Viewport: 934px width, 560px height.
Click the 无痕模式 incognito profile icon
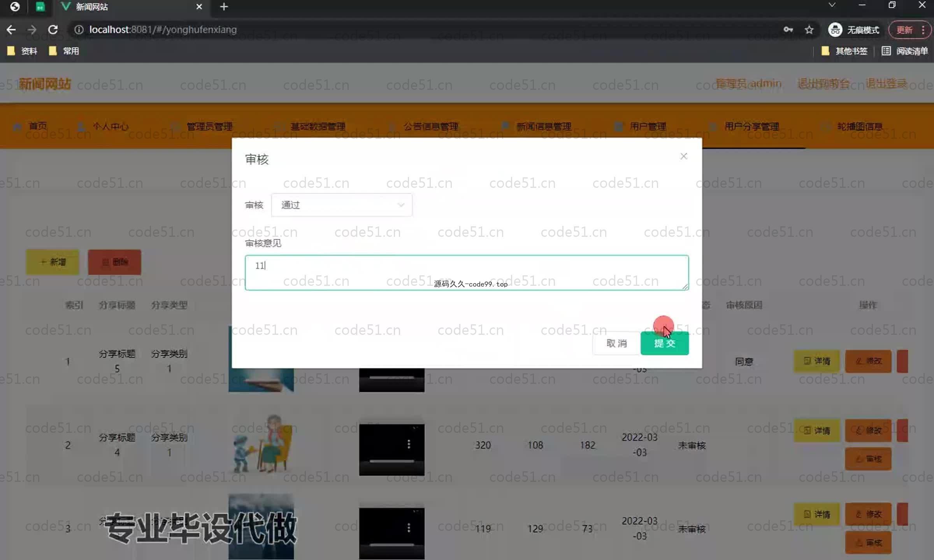[x=835, y=30]
